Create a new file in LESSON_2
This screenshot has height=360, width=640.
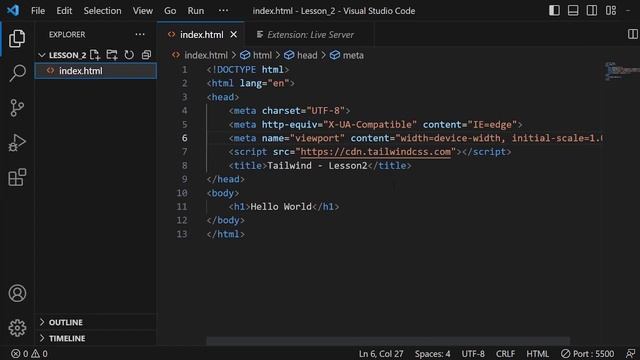(x=95, y=55)
